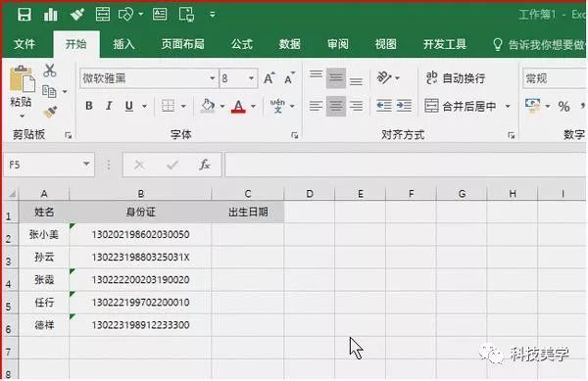This screenshot has width=588, height=381.
Task: Click the wén phonetic guide icon
Action: [278, 106]
